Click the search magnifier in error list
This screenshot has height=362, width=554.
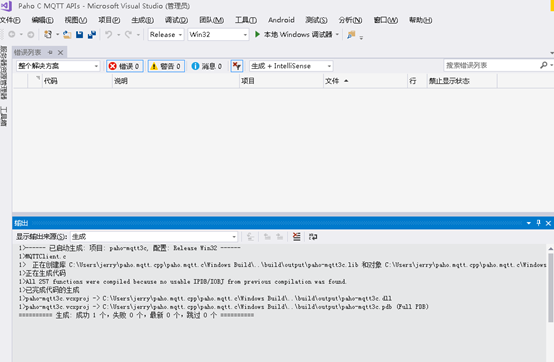[x=544, y=65]
